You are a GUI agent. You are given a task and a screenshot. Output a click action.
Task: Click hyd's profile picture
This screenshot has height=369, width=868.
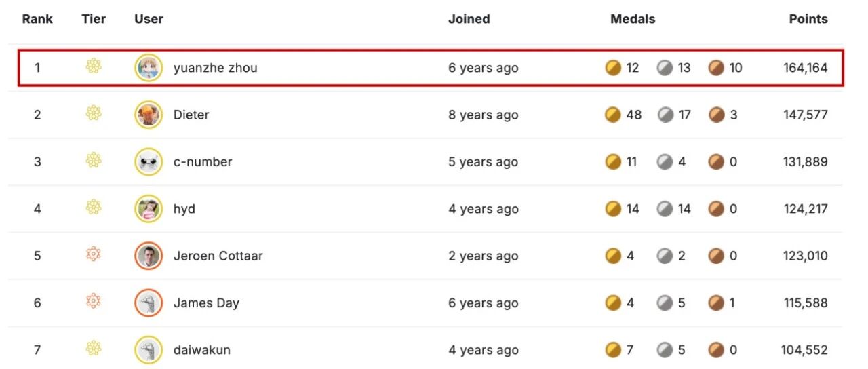(148, 209)
